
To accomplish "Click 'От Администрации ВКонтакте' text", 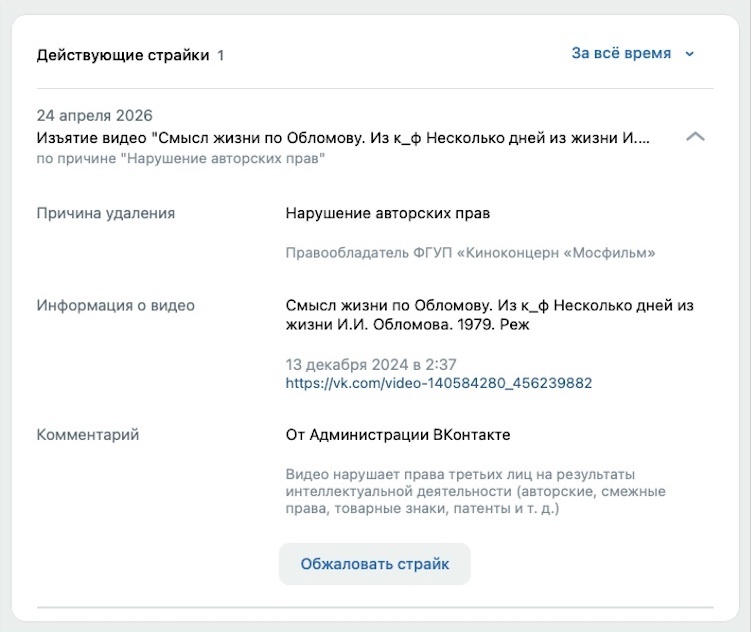I will point(398,435).
